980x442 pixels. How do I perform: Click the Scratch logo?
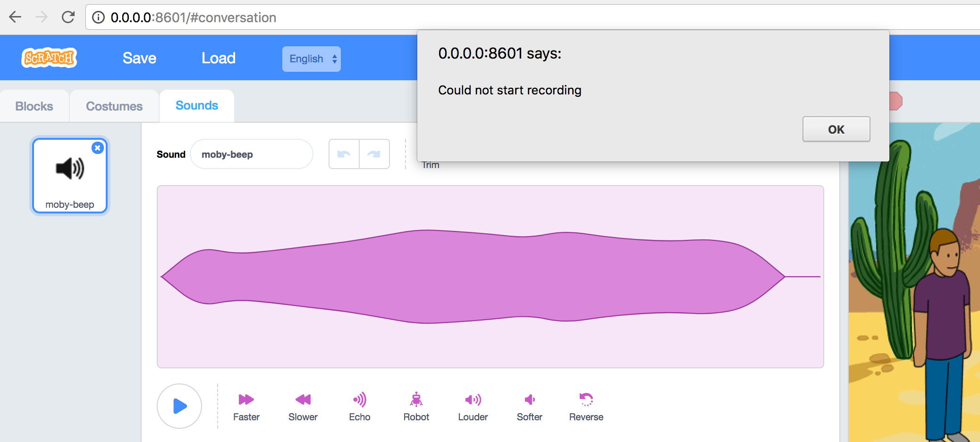pos(49,58)
